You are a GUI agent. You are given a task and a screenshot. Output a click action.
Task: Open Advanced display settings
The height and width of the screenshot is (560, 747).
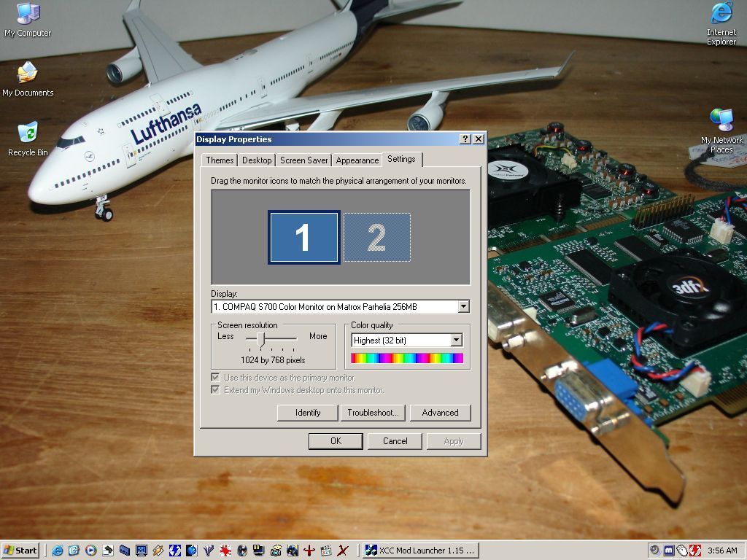[x=440, y=413]
